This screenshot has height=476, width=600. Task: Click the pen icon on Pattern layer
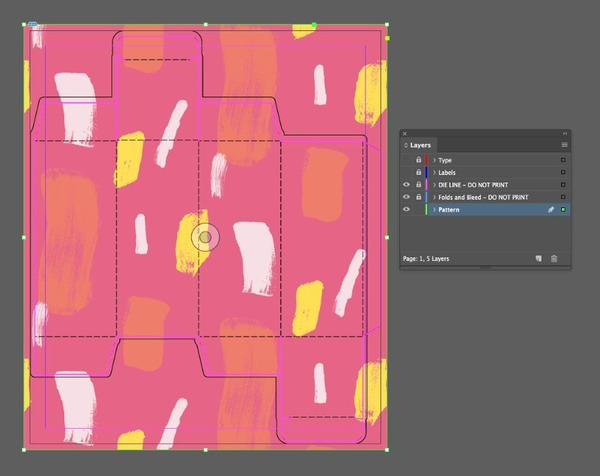click(x=550, y=210)
